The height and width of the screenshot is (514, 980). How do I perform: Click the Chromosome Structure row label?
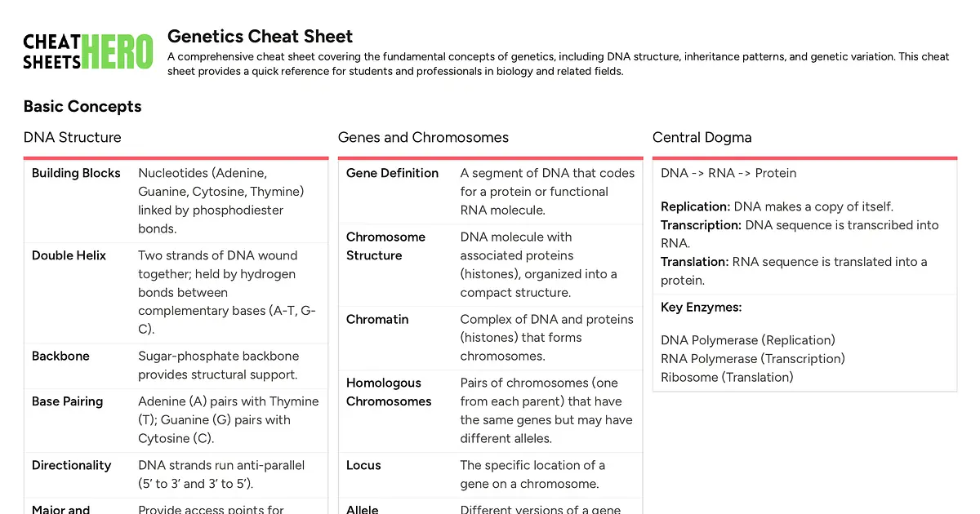click(x=385, y=246)
